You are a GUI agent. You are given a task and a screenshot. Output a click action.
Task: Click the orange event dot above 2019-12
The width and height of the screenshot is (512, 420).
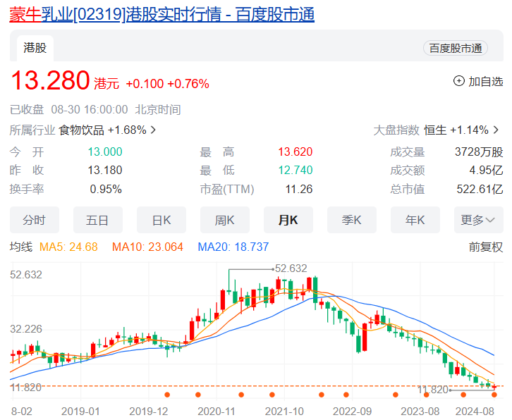tap(166, 395)
